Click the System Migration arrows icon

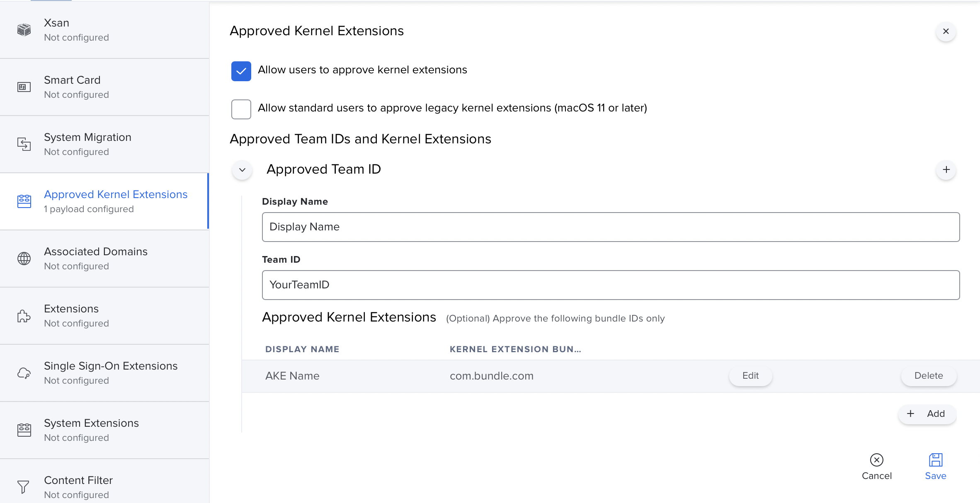coord(24,144)
